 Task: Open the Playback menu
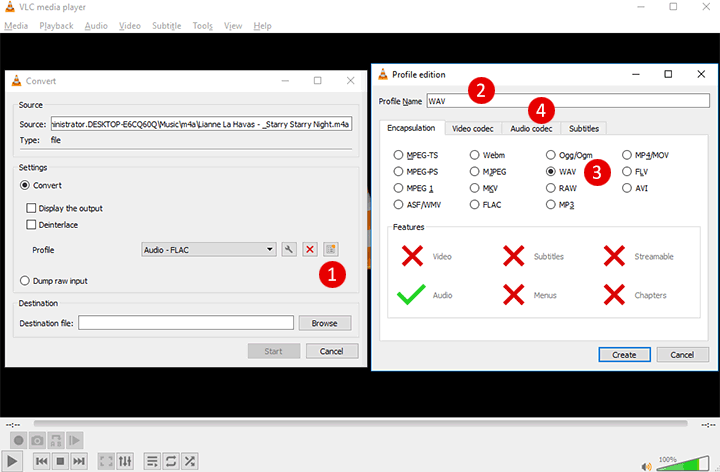pyautogui.click(x=56, y=26)
